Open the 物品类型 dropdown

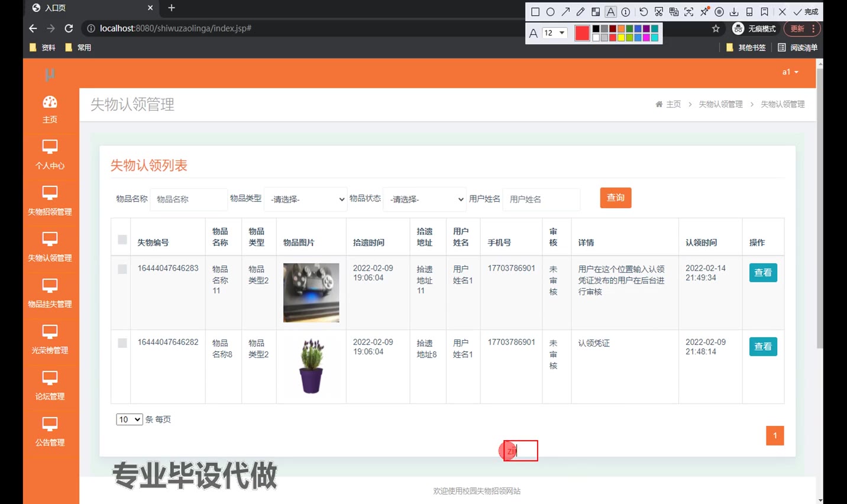pyautogui.click(x=306, y=199)
